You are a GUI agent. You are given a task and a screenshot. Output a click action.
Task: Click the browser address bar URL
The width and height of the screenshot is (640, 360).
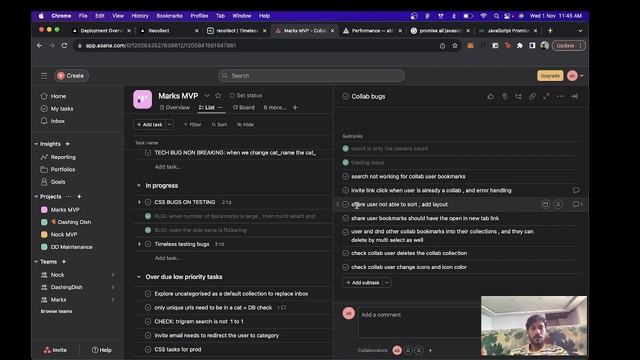pyautogui.click(x=161, y=46)
